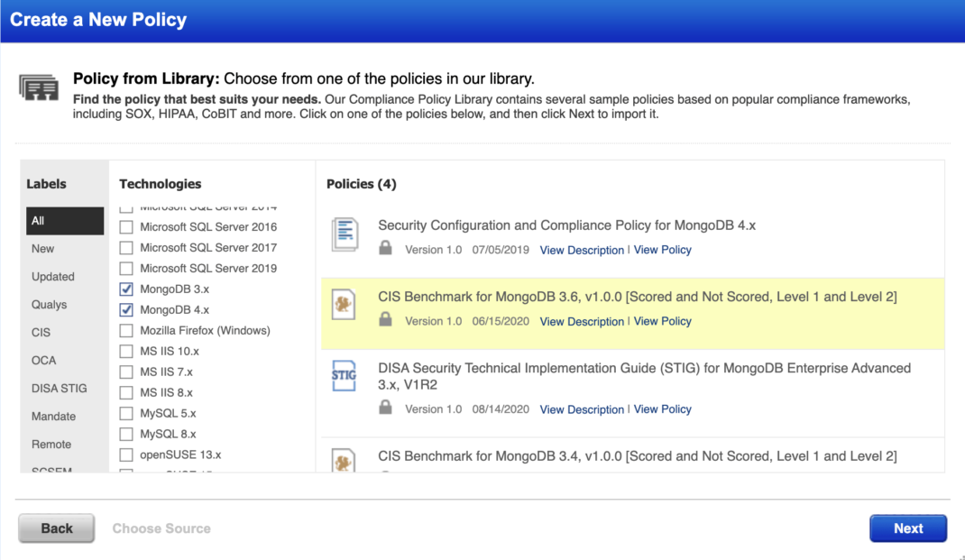Enable the Microsoft SQL Server 2019 checkbox
The height and width of the screenshot is (560, 965).
pyautogui.click(x=126, y=269)
